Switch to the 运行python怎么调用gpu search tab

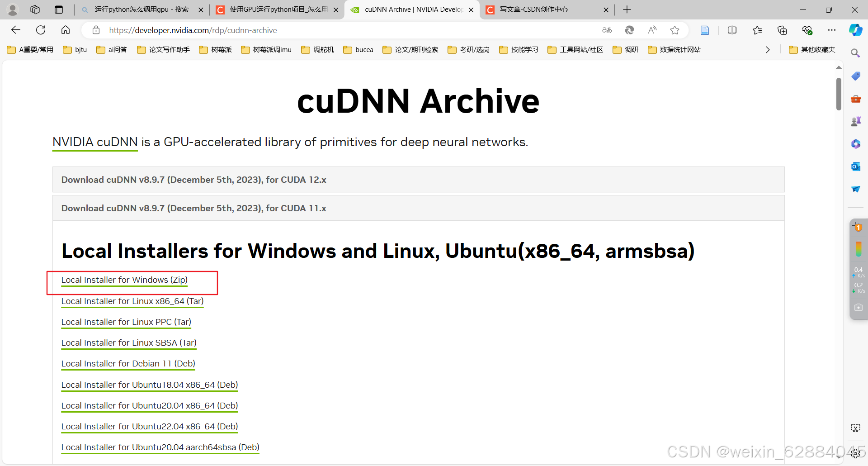[142, 10]
